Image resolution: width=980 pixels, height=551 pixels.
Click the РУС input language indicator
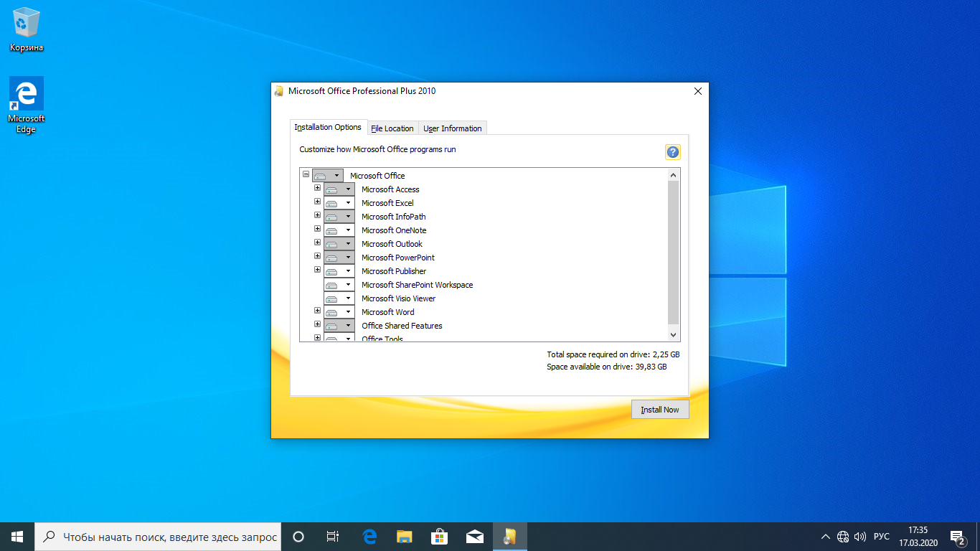click(882, 537)
